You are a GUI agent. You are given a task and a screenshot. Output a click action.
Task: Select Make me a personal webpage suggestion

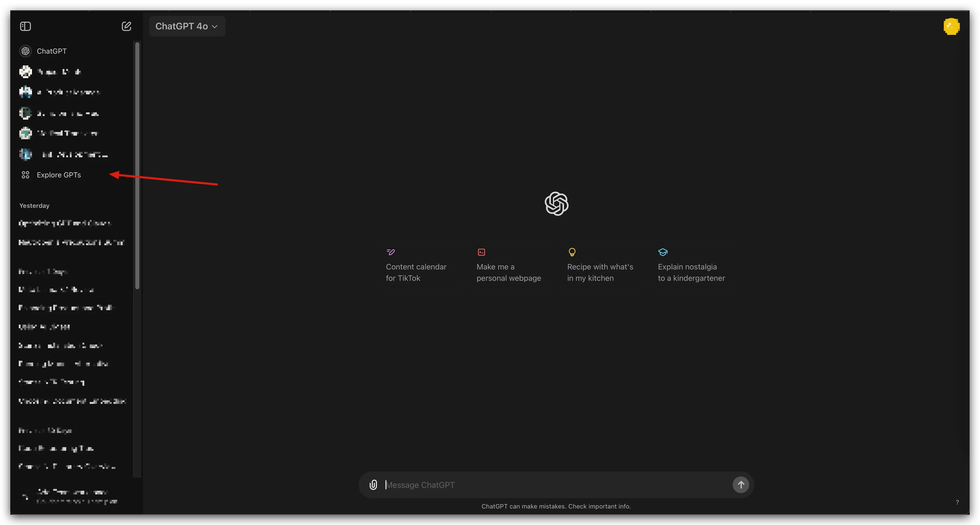tap(509, 266)
